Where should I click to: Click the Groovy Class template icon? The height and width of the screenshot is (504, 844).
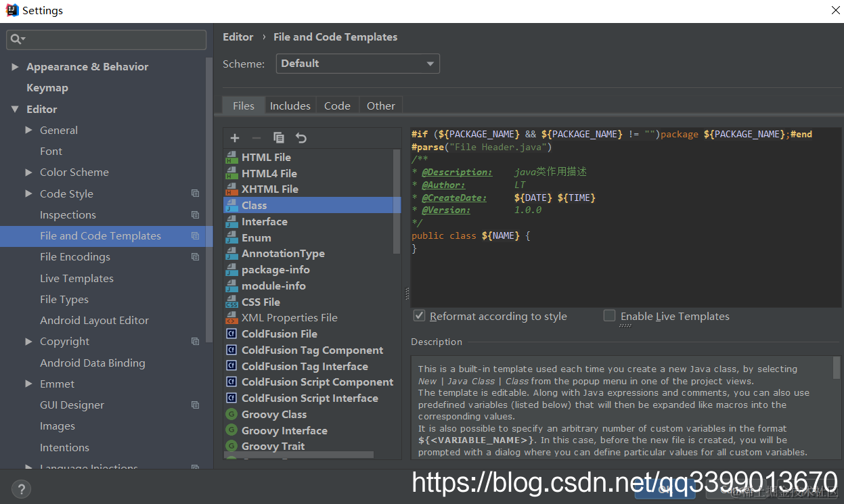coord(231,415)
